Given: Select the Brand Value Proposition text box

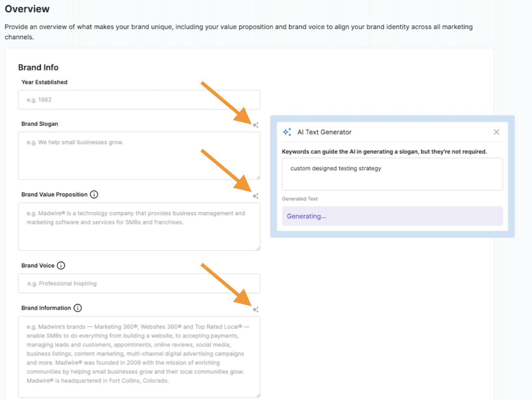Looking at the screenshot, I should [x=139, y=227].
